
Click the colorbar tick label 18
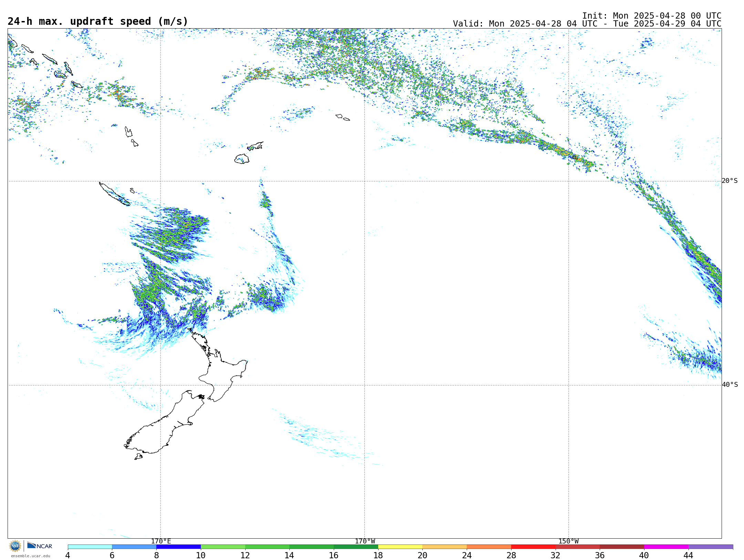click(x=378, y=555)
